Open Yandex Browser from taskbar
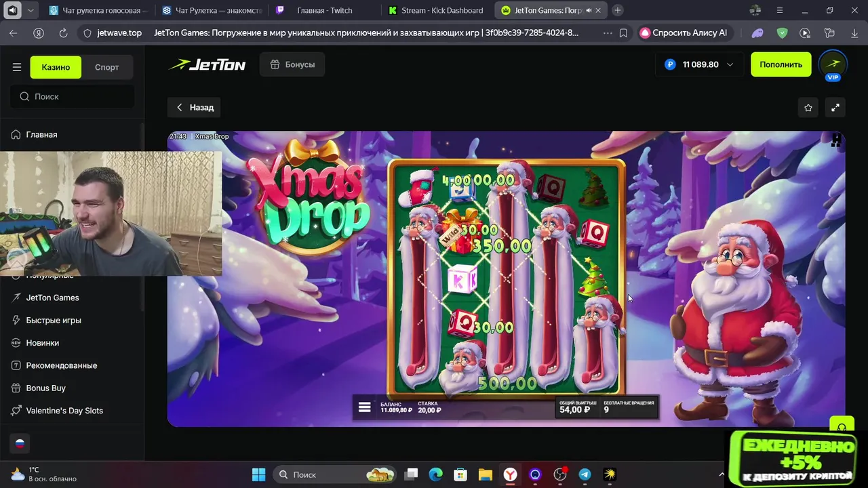Image resolution: width=868 pixels, height=488 pixels. click(x=510, y=474)
